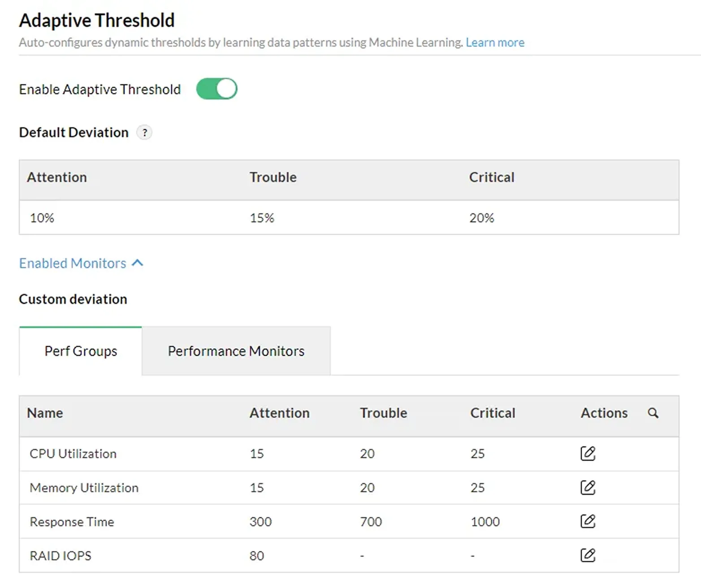The height and width of the screenshot is (588, 701).
Task: Click the 15% Trouble deviation value
Action: [x=261, y=218]
